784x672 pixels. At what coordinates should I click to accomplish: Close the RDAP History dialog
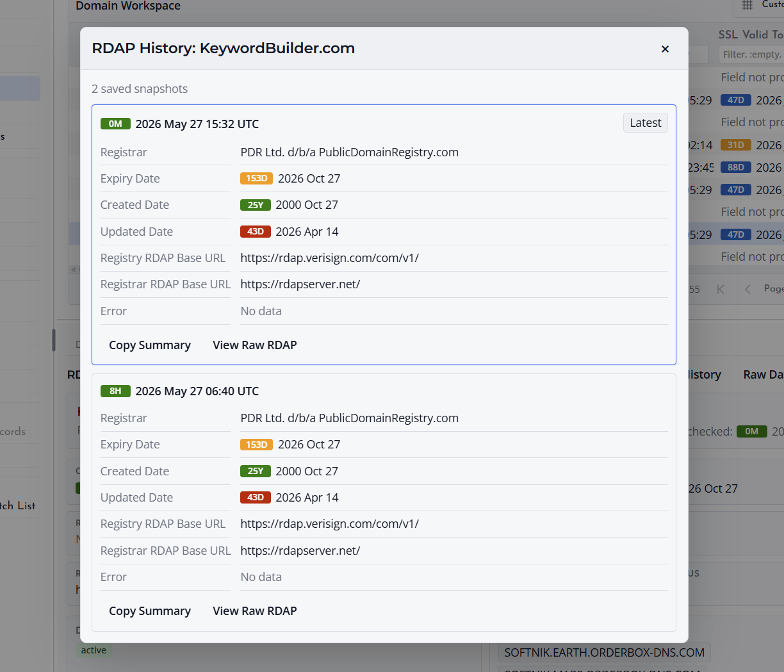(665, 49)
